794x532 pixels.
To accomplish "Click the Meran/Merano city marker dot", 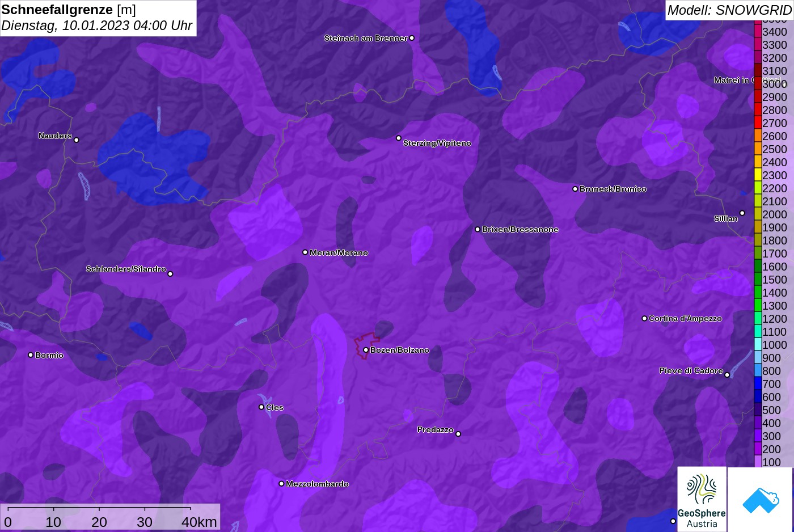I will (305, 252).
